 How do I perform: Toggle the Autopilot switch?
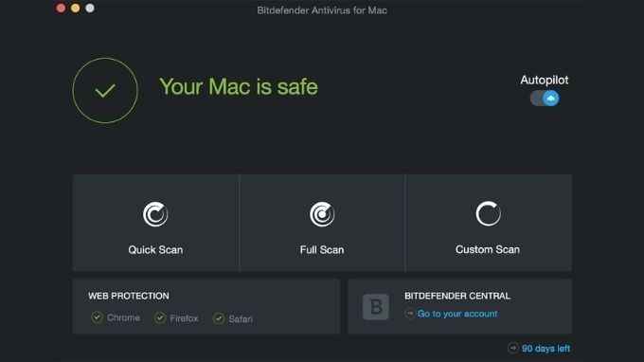[x=545, y=99]
